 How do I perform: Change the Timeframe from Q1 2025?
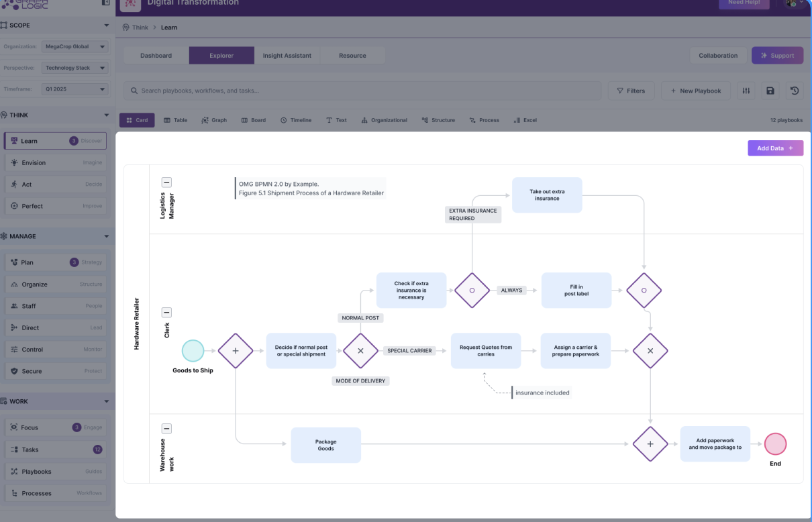click(x=74, y=89)
